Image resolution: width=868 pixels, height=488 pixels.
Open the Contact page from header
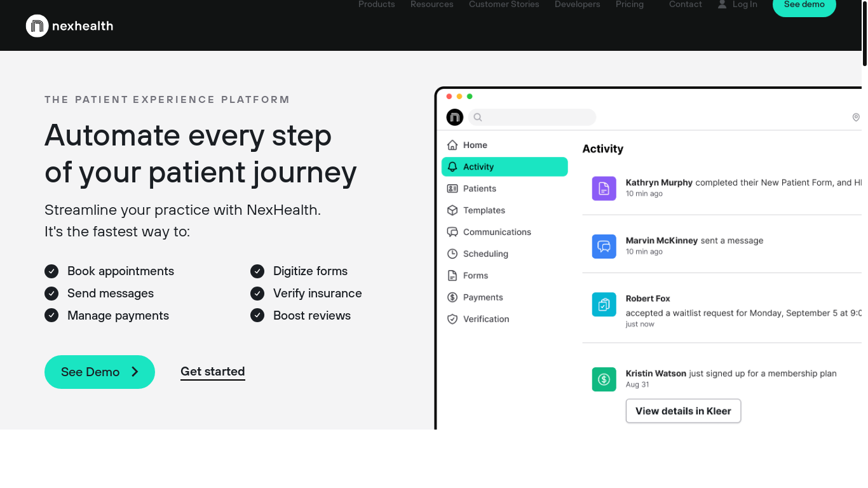pyautogui.click(x=686, y=4)
